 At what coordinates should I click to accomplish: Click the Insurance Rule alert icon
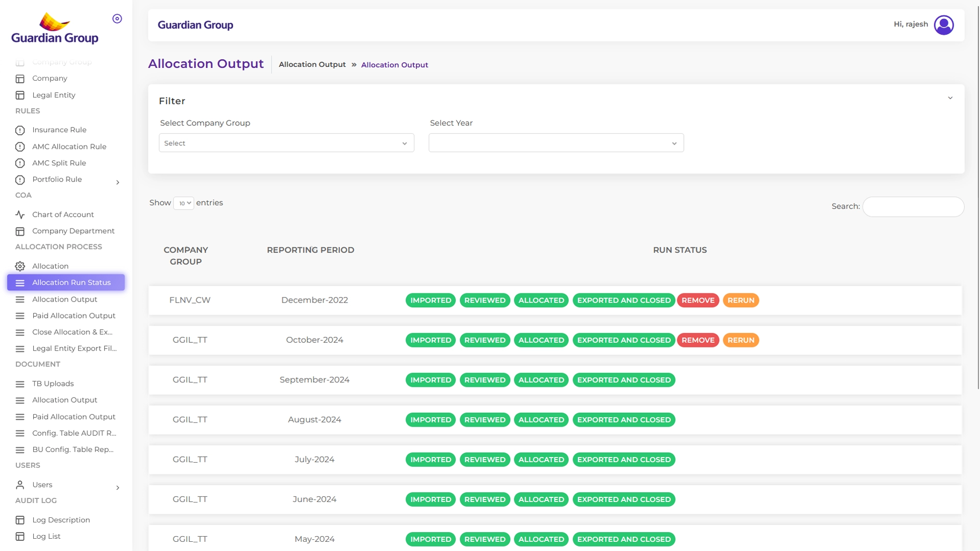(x=20, y=130)
